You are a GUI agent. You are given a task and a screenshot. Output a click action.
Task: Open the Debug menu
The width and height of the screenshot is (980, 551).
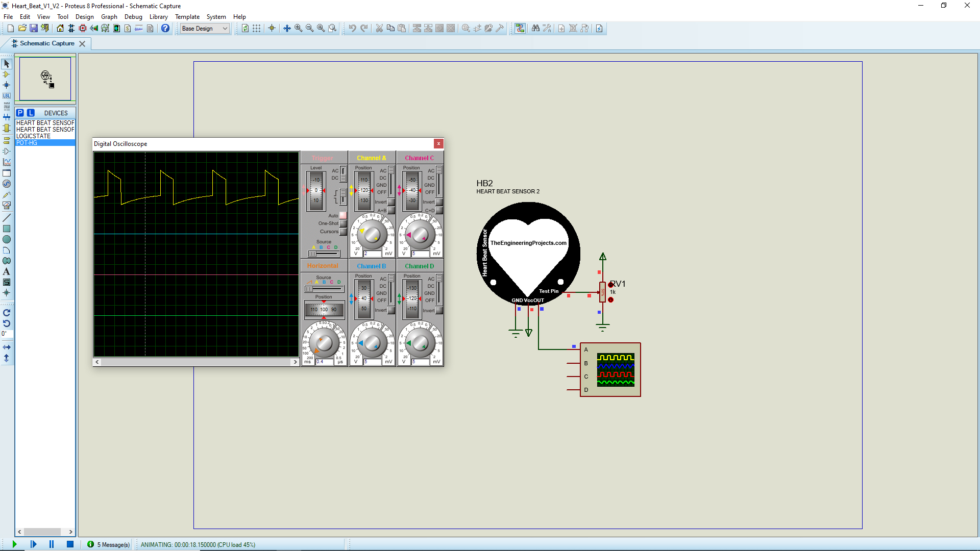coord(133,17)
